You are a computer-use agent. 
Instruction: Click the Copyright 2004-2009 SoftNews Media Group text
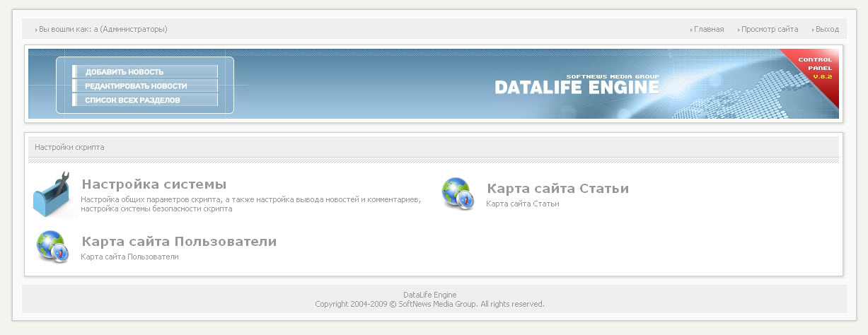point(429,304)
